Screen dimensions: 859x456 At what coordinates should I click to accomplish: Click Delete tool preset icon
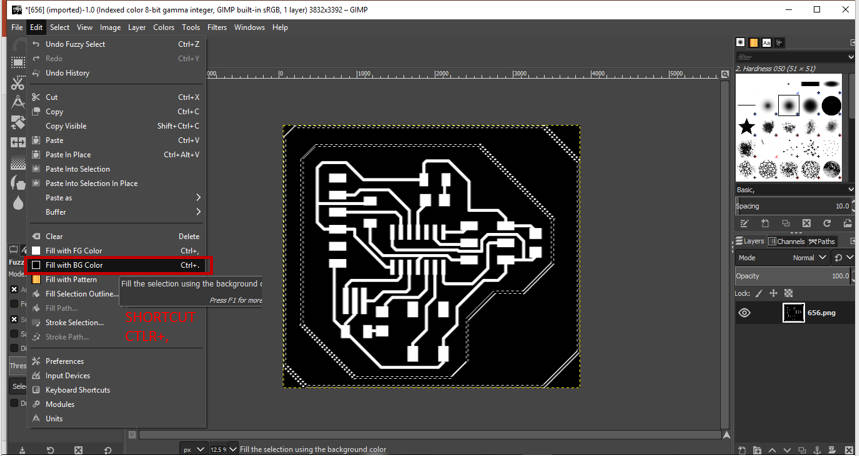tap(78, 450)
